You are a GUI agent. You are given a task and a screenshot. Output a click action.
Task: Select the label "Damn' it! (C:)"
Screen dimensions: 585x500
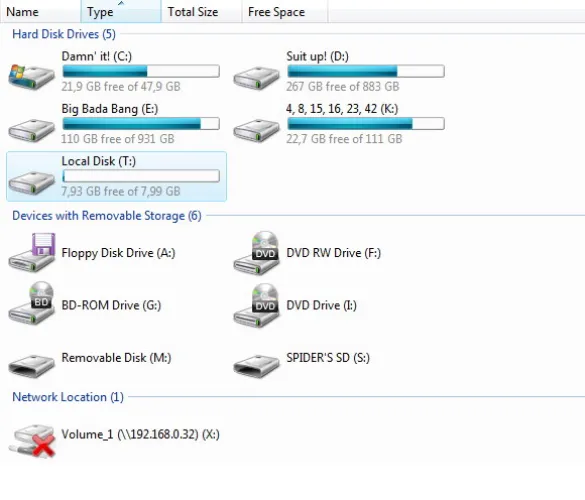[x=97, y=56]
